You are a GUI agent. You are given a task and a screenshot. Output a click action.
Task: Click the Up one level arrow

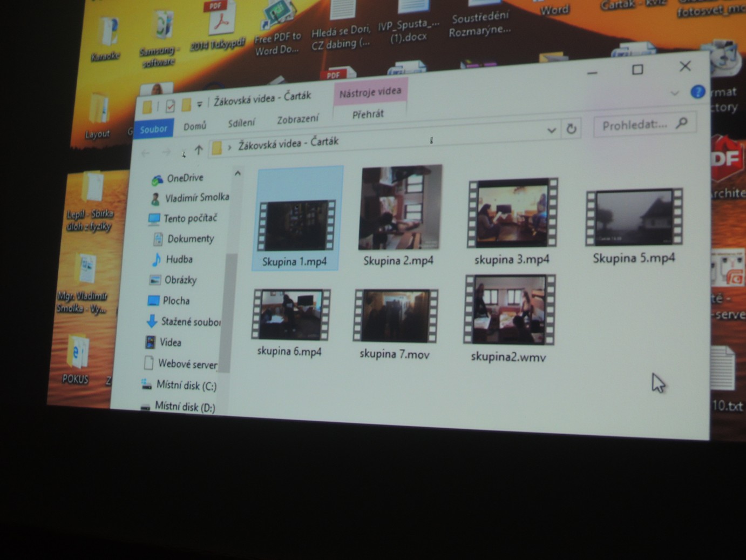tap(199, 150)
